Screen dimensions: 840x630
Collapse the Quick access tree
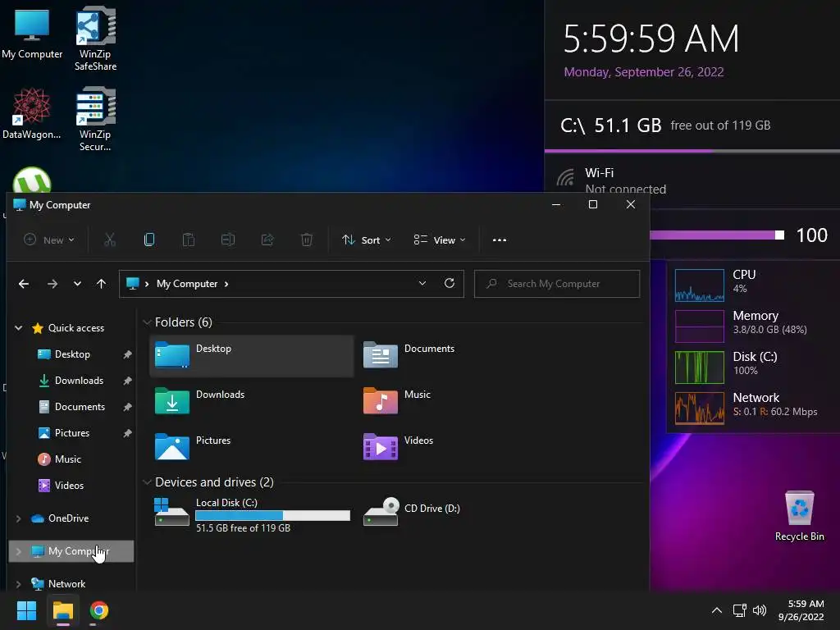tap(18, 328)
